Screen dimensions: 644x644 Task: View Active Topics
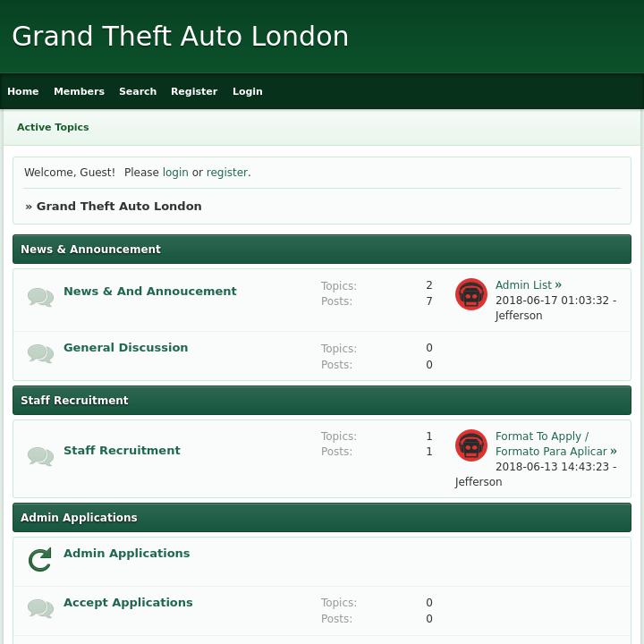click(53, 127)
